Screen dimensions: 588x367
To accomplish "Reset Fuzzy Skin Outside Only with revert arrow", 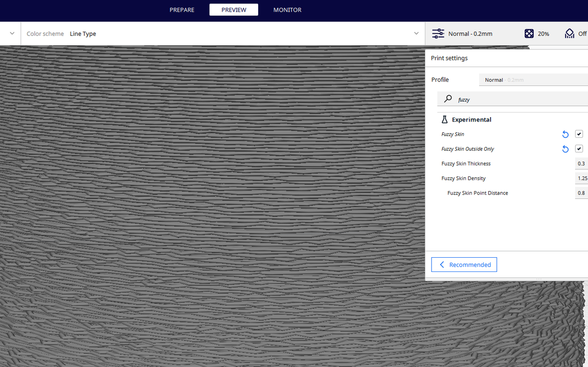I will tap(565, 148).
